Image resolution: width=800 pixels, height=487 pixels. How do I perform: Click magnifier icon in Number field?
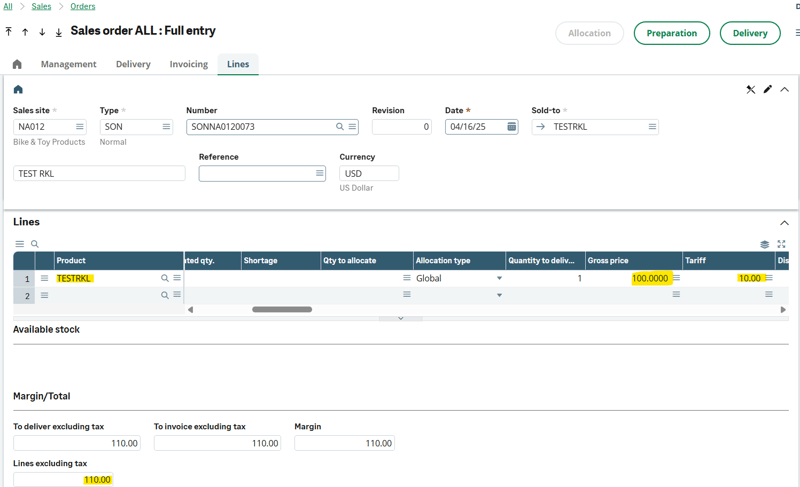(340, 127)
